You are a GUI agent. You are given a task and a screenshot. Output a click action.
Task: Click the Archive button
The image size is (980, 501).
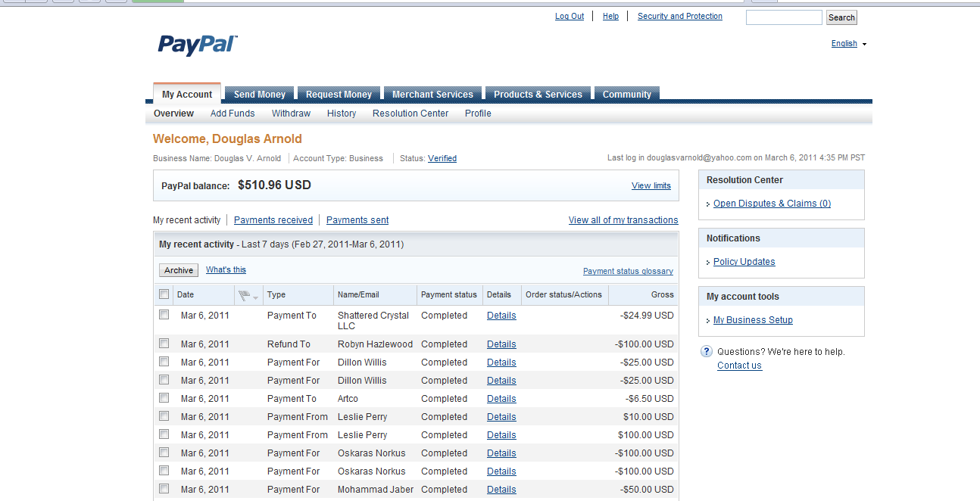[179, 270]
